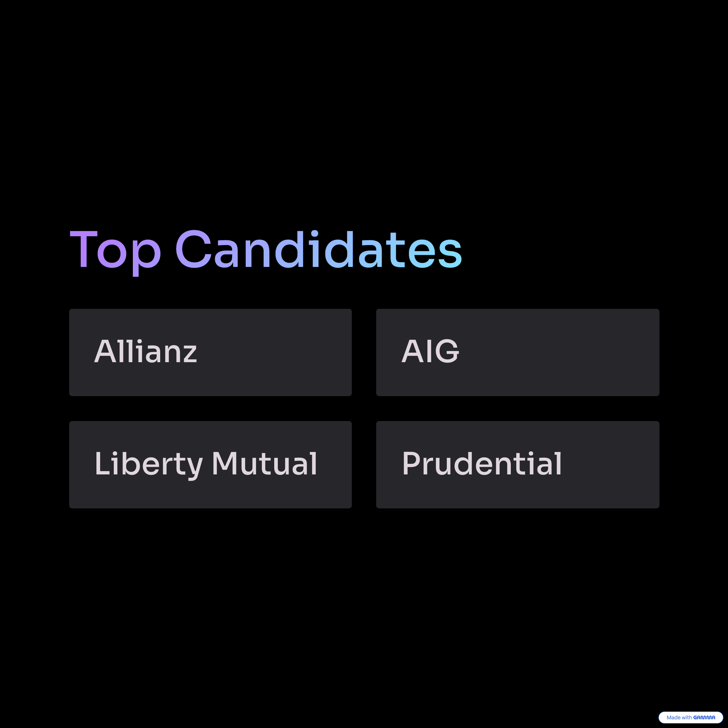
Task: Click the gap between Allianz and AIG cards
Action: pos(364,352)
